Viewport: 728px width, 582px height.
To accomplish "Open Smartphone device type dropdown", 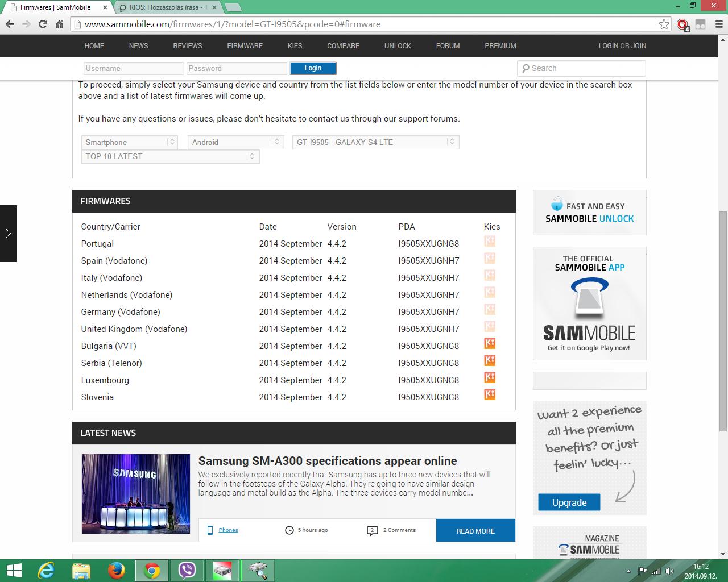I will click(x=129, y=142).
